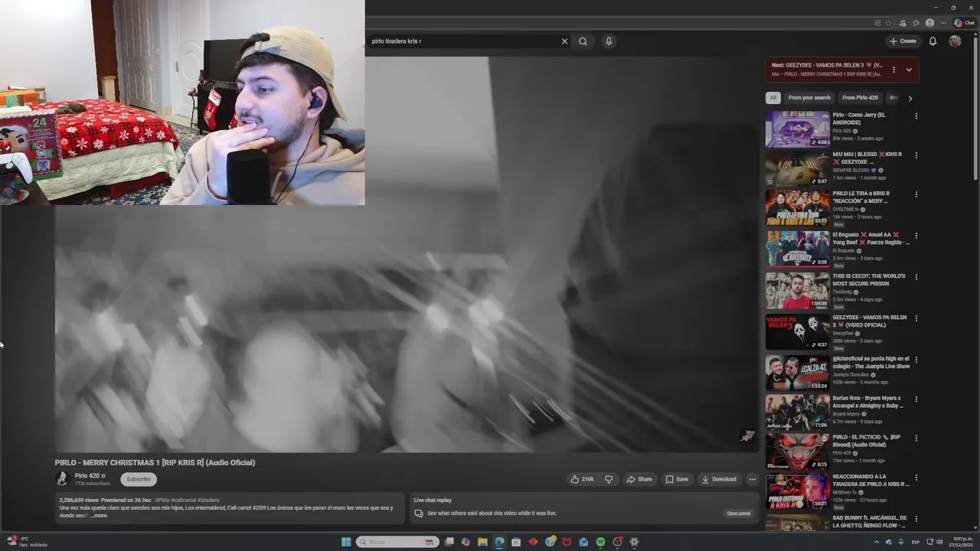Open Pirlo - Como Jerry thumbnail
Viewport: 980px width, 551px height.
[x=797, y=129]
